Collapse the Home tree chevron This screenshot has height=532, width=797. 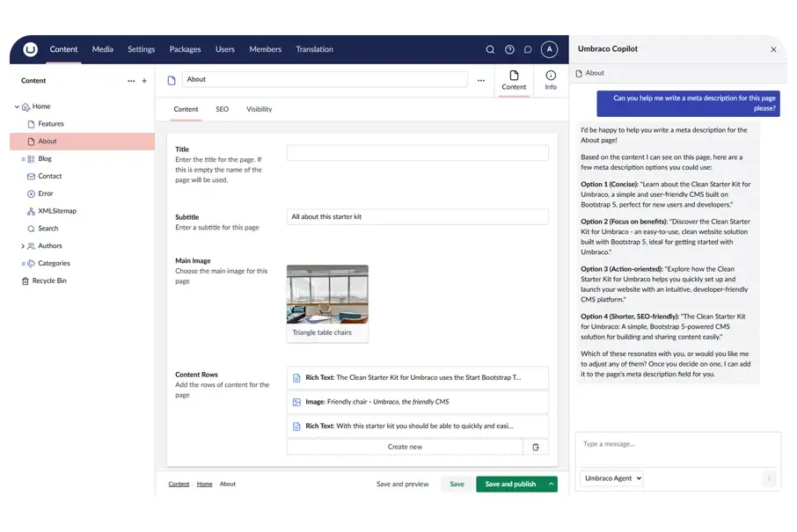17,106
